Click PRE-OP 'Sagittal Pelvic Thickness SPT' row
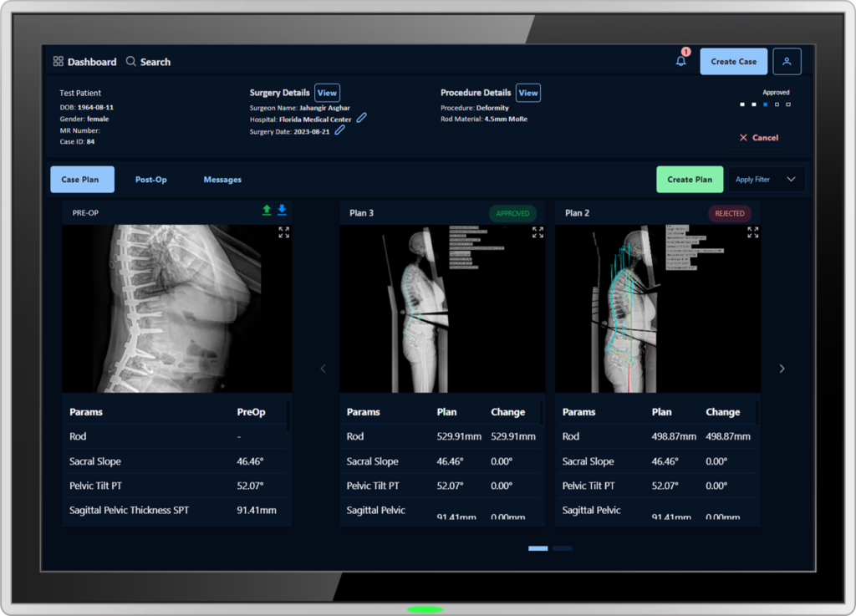Image resolution: width=856 pixels, height=616 pixels. point(176,510)
